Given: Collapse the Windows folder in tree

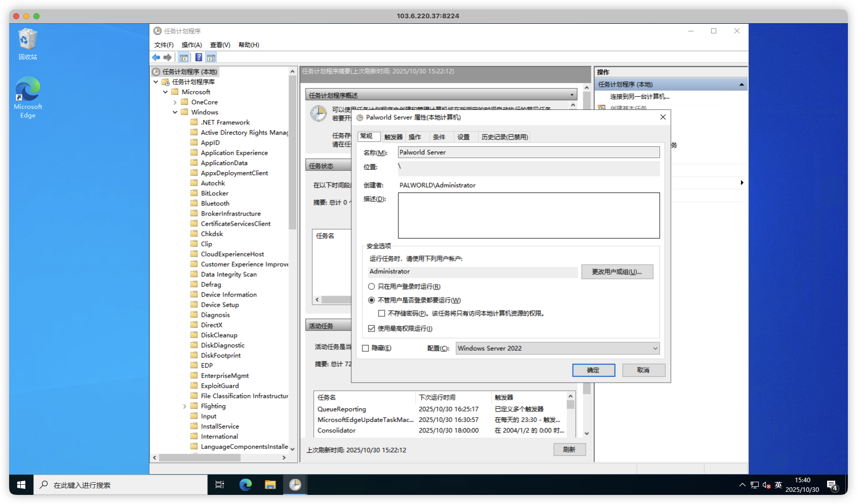Looking at the screenshot, I should 175,112.
